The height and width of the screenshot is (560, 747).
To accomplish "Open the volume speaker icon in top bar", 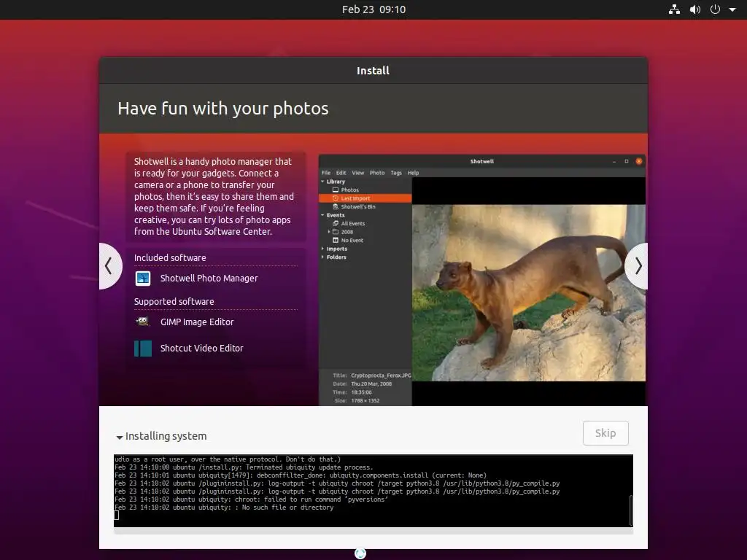I will [x=695, y=9].
